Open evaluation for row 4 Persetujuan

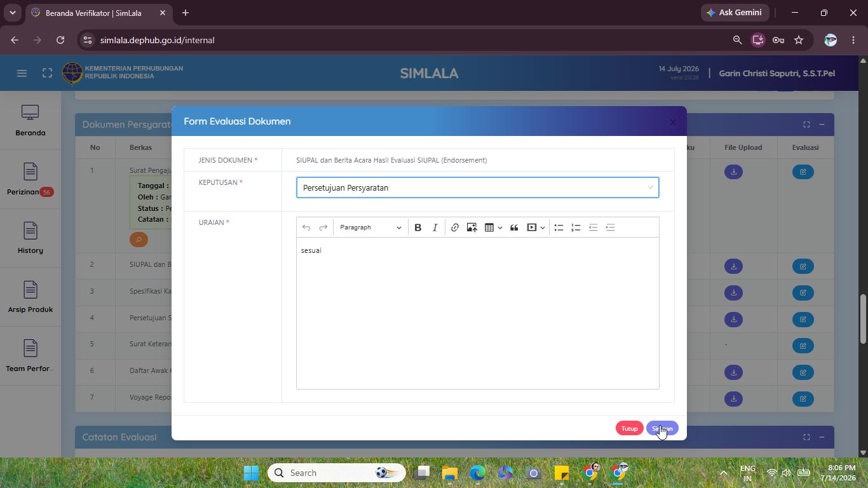(x=803, y=319)
